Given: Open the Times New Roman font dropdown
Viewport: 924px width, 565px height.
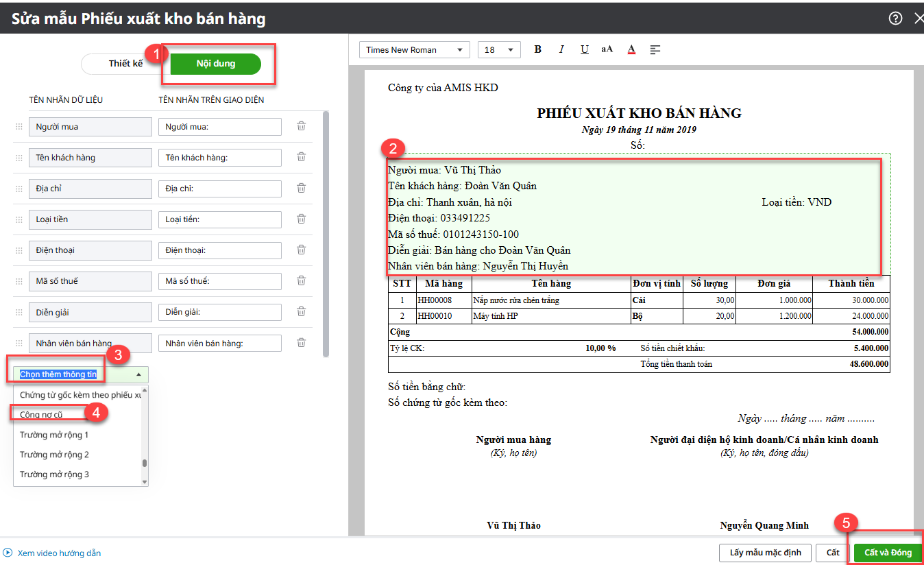Looking at the screenshot, I should point(414,50).
